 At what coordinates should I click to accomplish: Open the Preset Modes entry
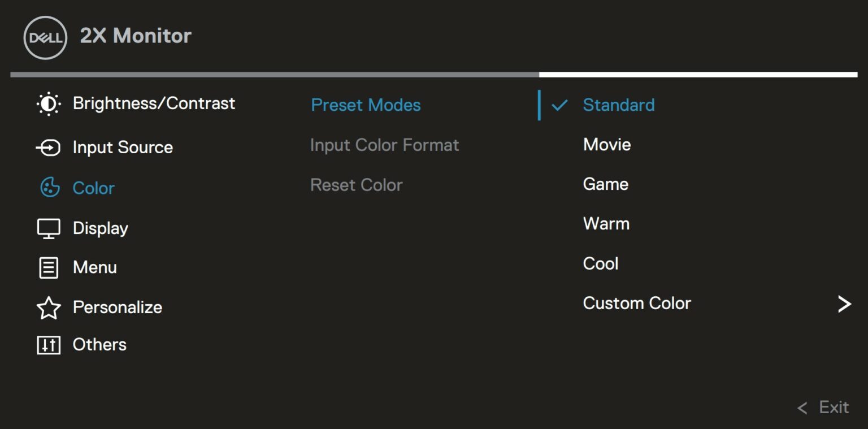coord(365,105)
